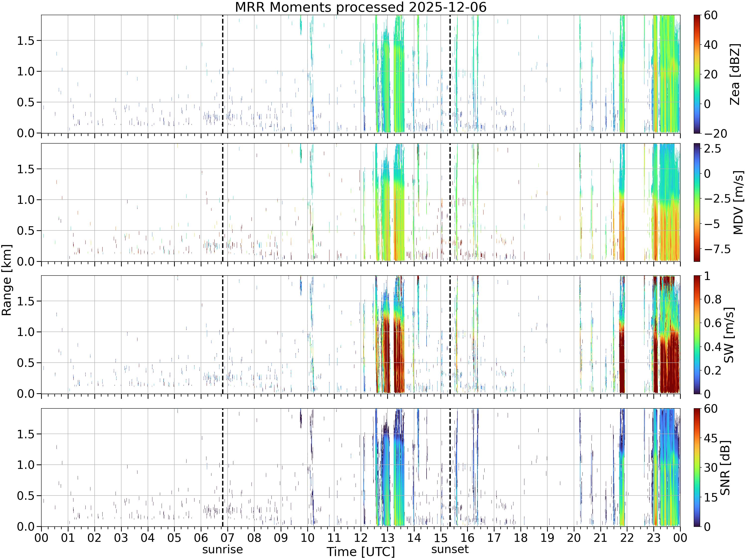The image size is (747, 560).
Task: Click the 18 hour tick label on the time axis
Action: (520, 537)
